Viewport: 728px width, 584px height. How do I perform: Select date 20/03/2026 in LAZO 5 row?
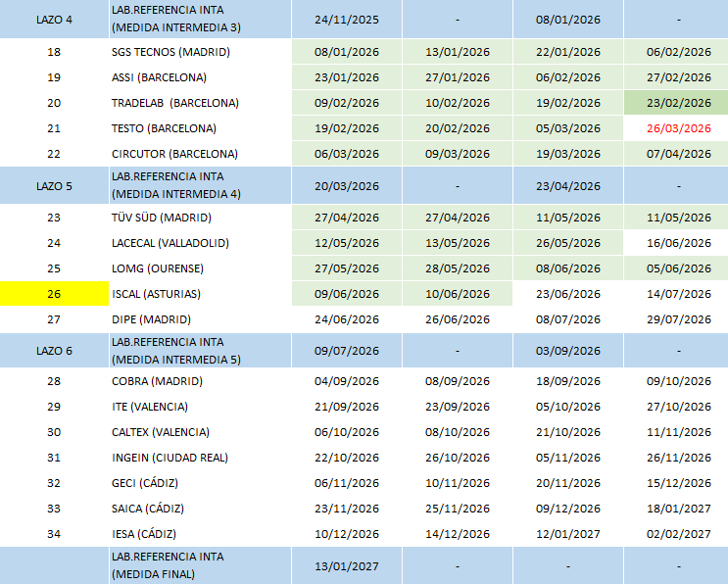(346, 186)
